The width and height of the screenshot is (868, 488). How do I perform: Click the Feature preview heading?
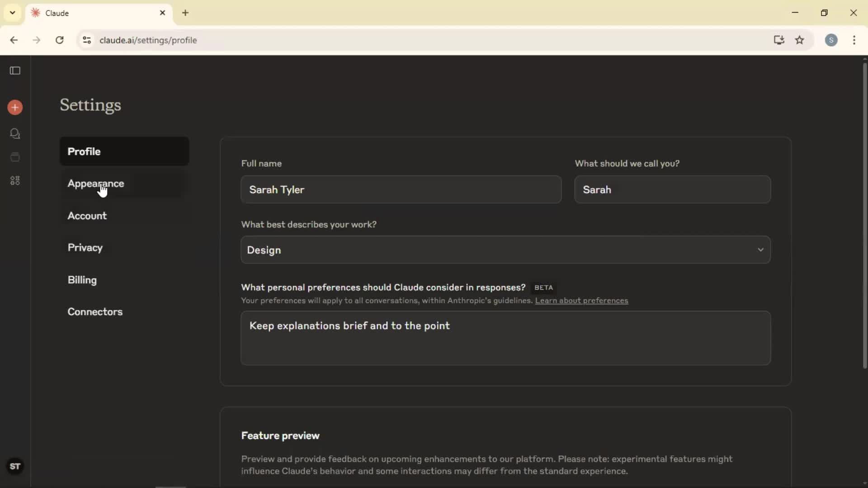click(280, 436)
